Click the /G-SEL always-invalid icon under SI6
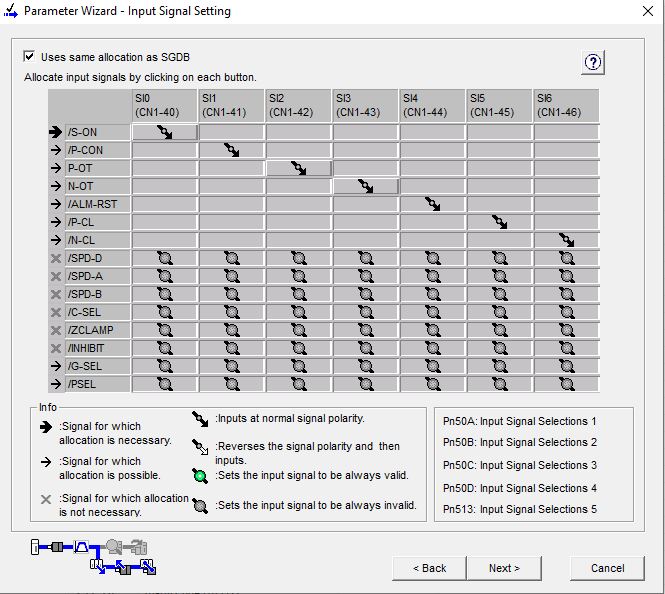Image resolution: width=665 pixels, height=594 pixels. pos(567,366)
